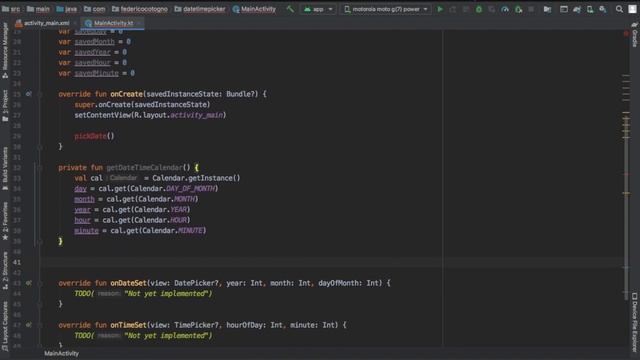Screen dimensions: 640x360
Task: Click fold end marker at onCreate closing brace
Action: click(40, 147)
